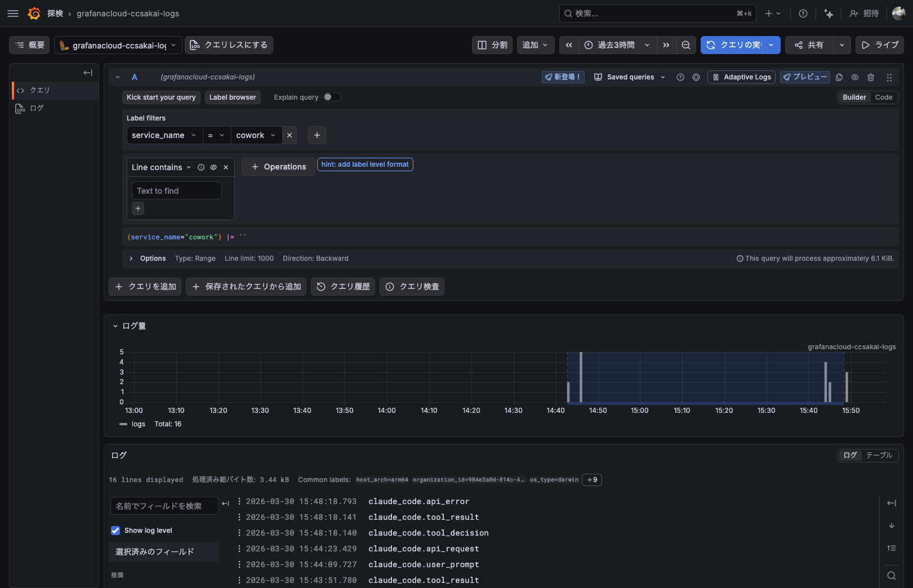Open the past 3 hours time range picker

click(x=617, y=45)
